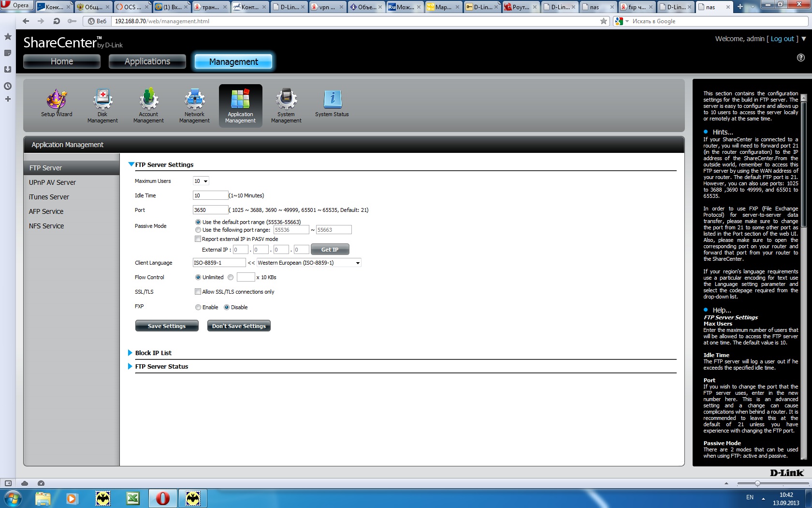Go to the Home tab

[x=62, y=61]
